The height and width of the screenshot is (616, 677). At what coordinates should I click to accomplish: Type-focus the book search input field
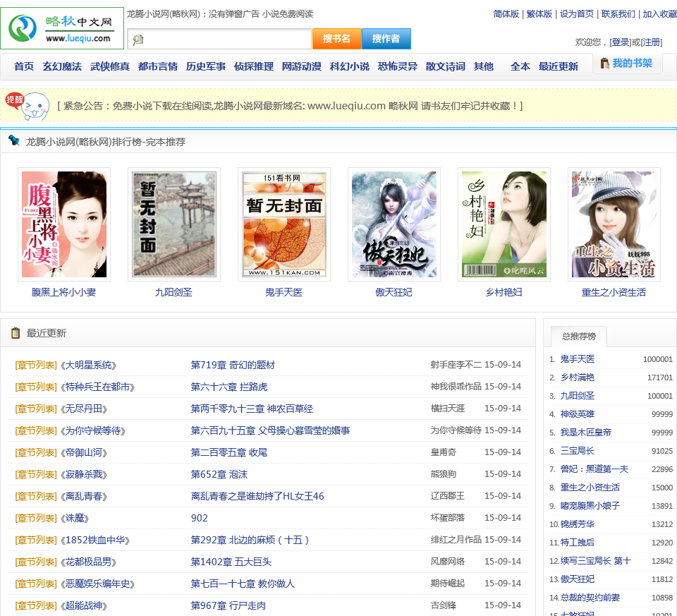[x=219, y=40]
